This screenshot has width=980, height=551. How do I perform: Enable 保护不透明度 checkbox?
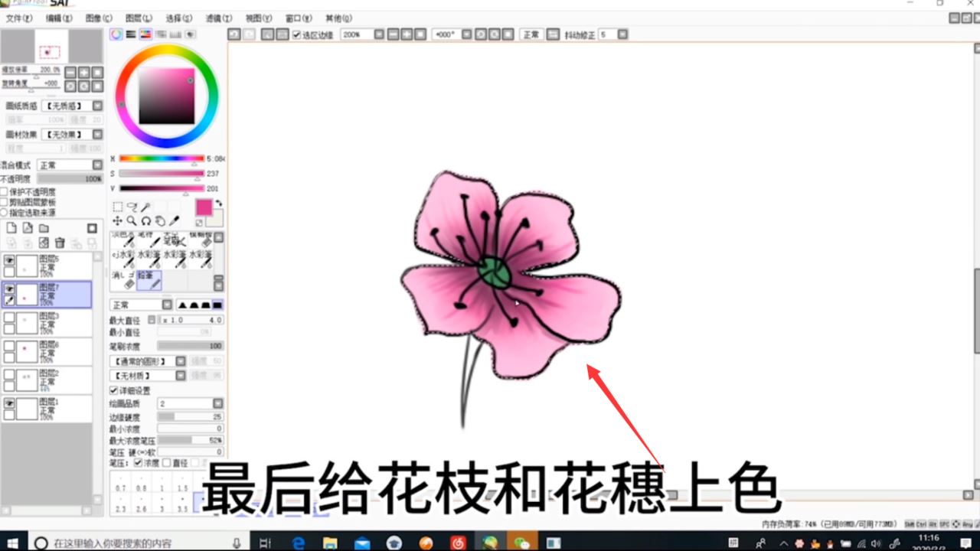[5, 191]
